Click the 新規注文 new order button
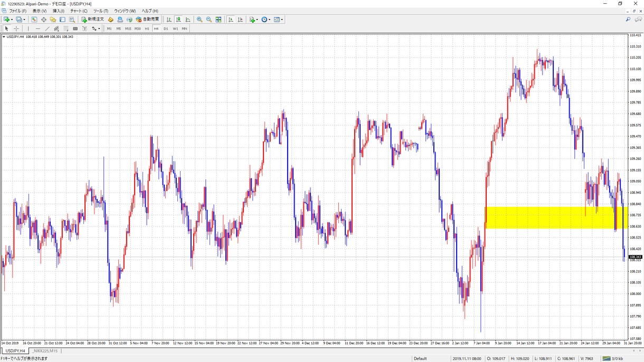This screenshot has height=362, width=644. coord(93,20)
